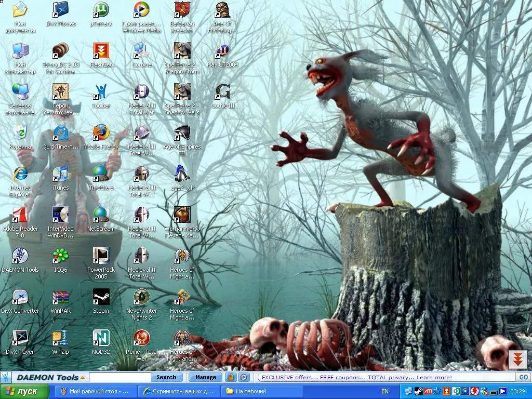Click the DAEMON Tools toolbar search field
Screen dimensions: 532x399
[x=120, y=377]
